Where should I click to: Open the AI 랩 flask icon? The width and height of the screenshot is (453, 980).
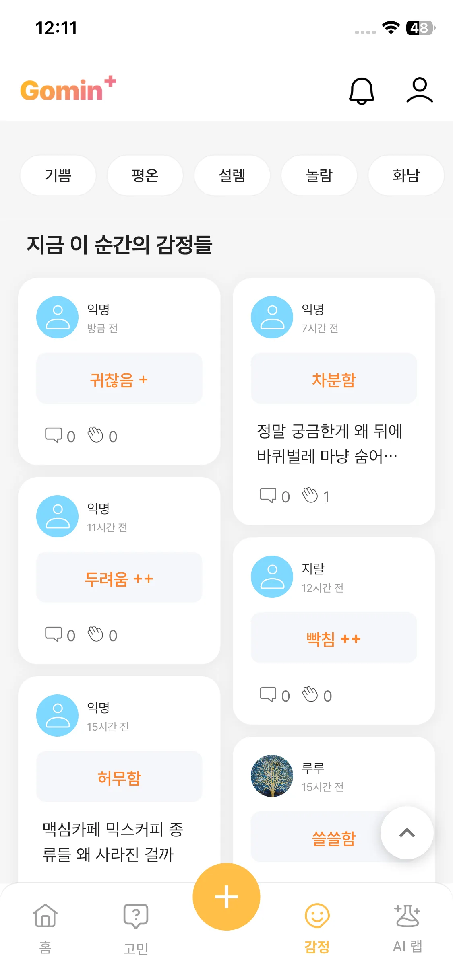point(407,916)
